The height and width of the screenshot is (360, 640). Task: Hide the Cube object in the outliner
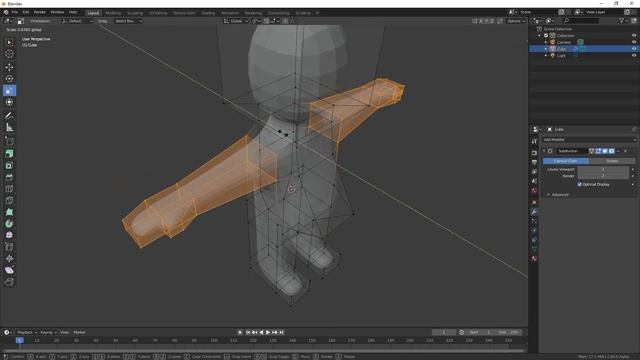pos(634,49)
